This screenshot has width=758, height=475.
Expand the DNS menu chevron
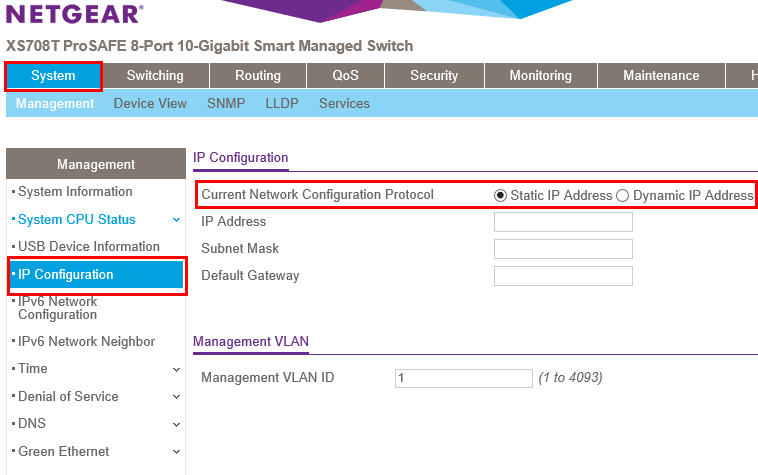click(x=176, y=424)
